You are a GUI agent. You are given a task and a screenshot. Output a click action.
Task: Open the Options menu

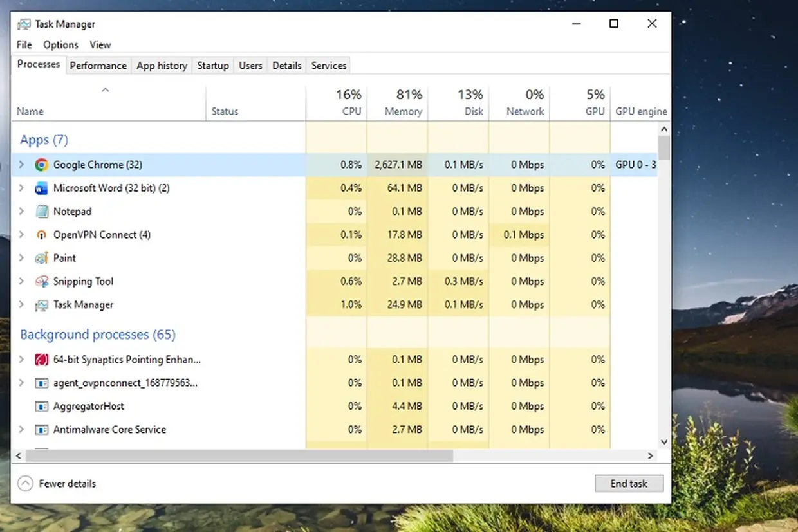coord(60,45)
